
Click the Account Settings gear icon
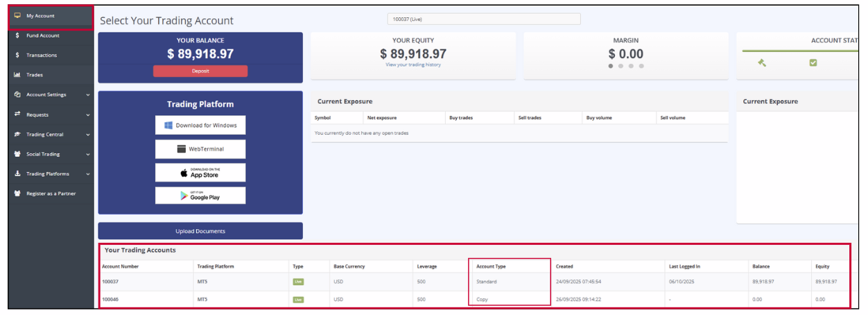17,94
